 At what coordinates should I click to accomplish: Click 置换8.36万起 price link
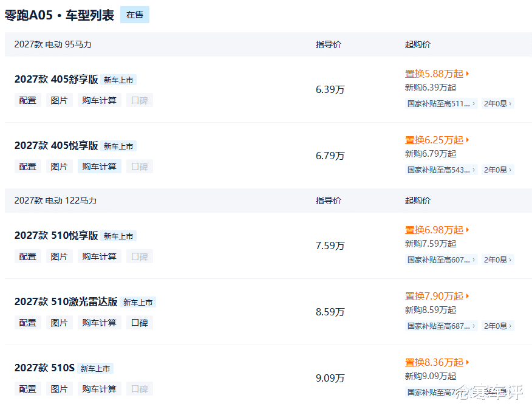click(x=437, y=362)
